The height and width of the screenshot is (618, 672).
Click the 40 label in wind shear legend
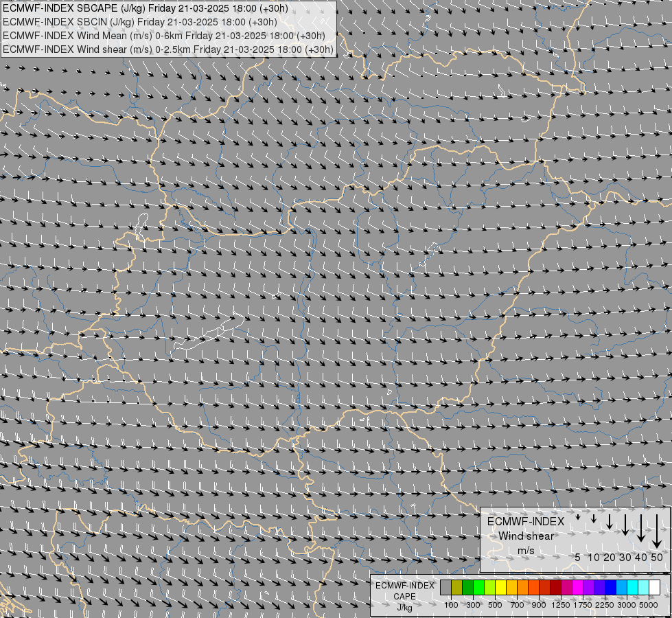(x=641, y=557)
